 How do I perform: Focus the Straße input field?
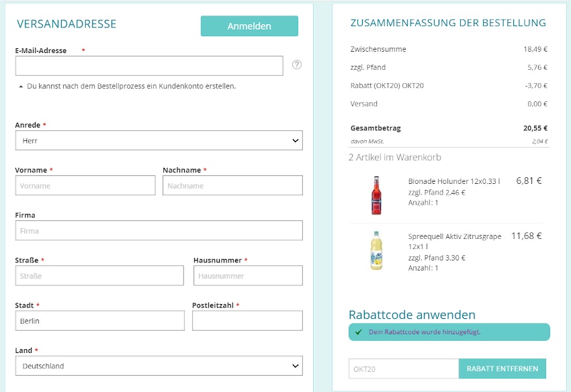[99, 276]
